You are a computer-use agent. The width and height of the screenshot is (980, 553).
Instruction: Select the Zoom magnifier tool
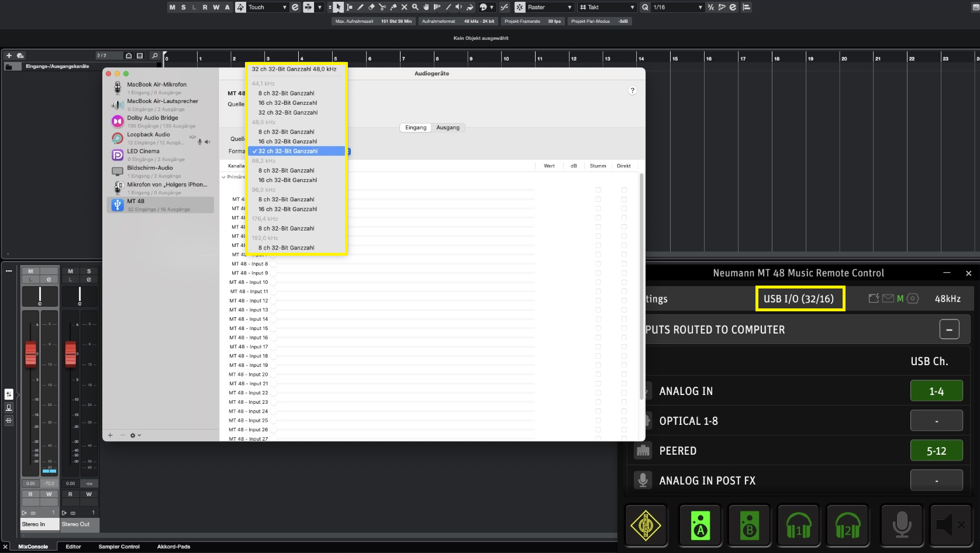coord(415,7)
